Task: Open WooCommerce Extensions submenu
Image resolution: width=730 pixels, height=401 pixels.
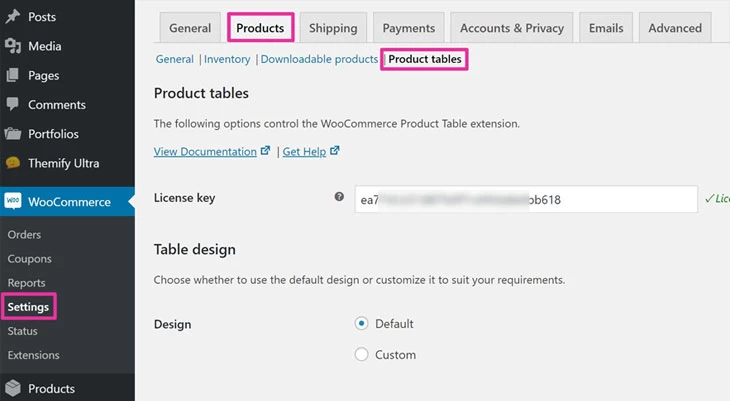Action: 34,355
